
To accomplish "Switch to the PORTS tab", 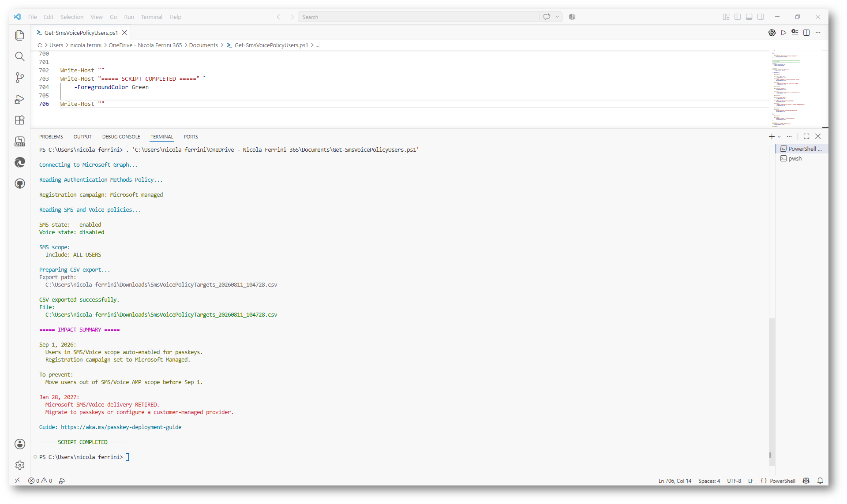I will point(191,137).
